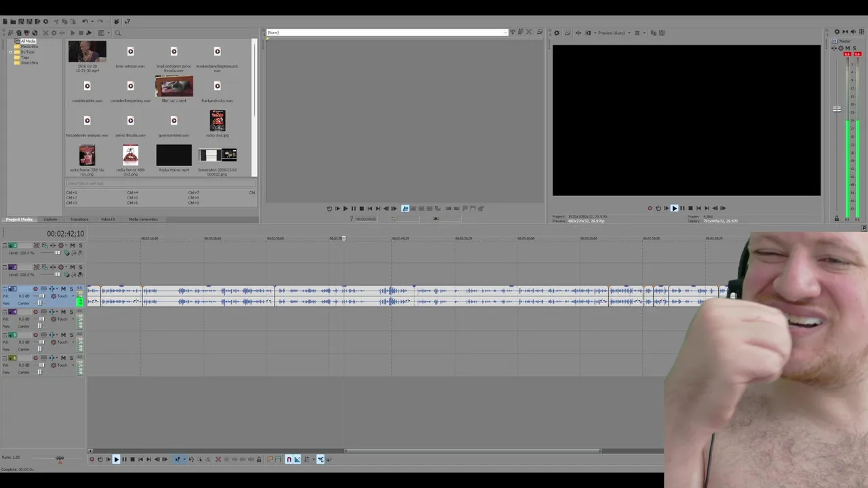Click the search magnifier in Project Media toolbar
The height and width of the screenshot is (488, 868).
coord(117,33)
